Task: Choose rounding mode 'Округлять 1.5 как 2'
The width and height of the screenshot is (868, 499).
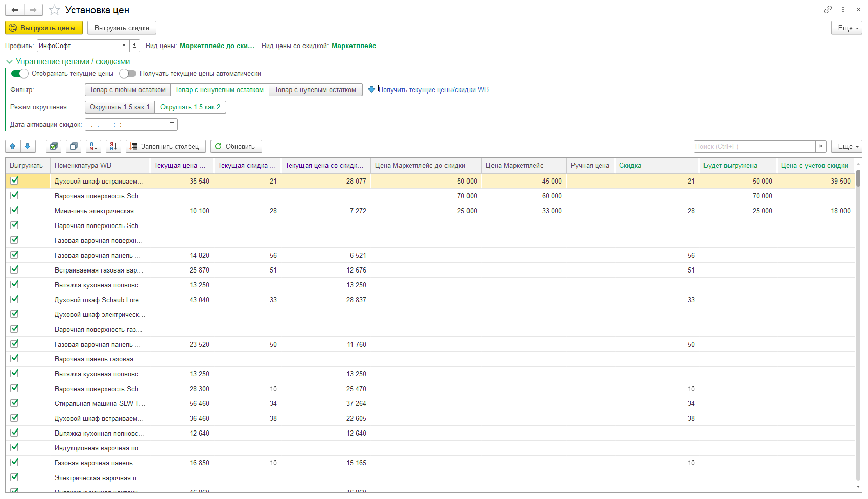Action: click(x=191, y=107)
